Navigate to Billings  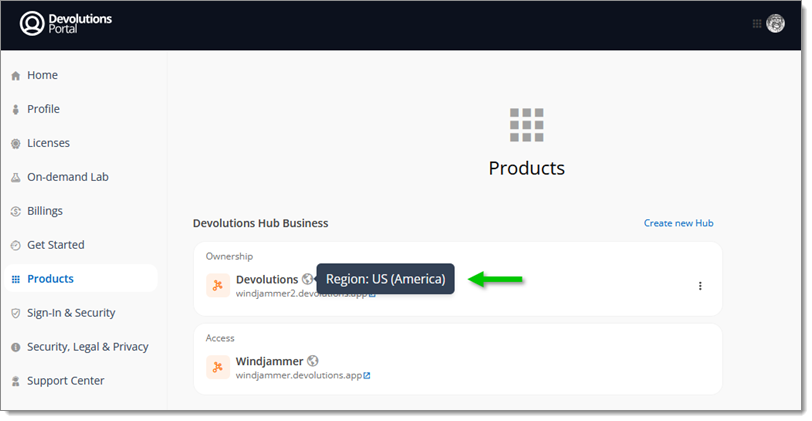(x=45, y=211)
